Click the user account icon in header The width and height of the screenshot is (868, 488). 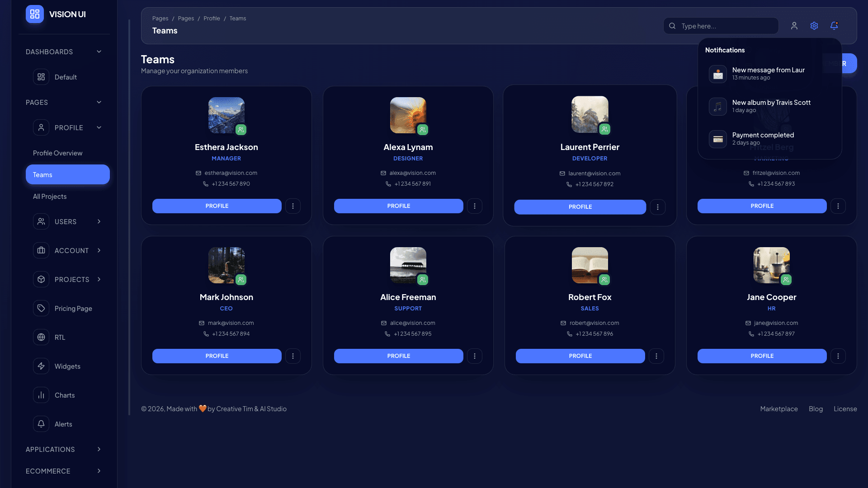pyautogui.click(x=794, y=26)
